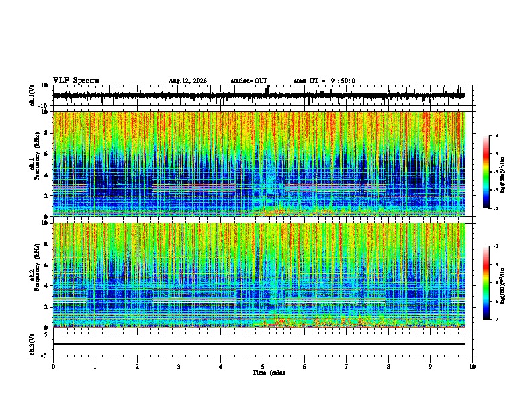This screenshot has height=411, width=532.
Task: Click the flat ch.3 voltage trace
Action: 259,344
